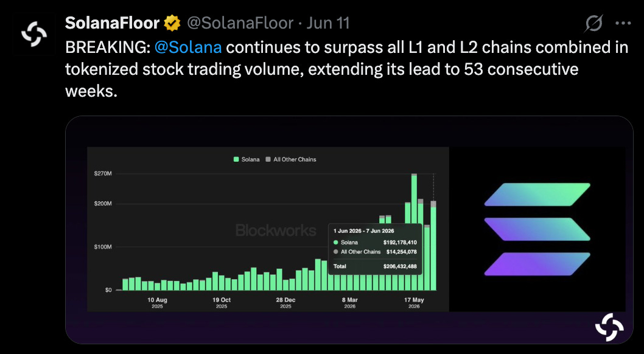Click the green Solana legend swatch

pyautogui.click(x=236, y=159)
